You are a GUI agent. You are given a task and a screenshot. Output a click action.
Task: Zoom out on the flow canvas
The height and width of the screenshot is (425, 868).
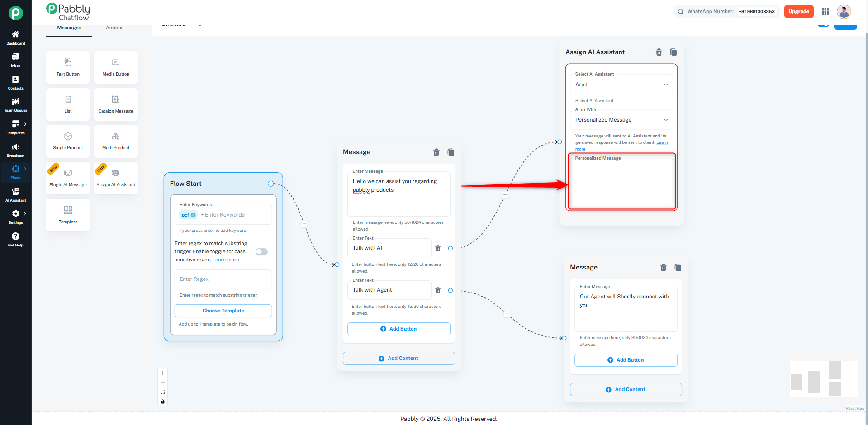coord(163,382)
